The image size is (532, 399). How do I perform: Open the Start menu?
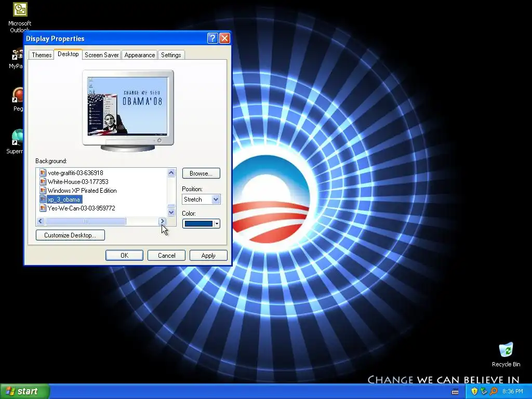[24, 391]
